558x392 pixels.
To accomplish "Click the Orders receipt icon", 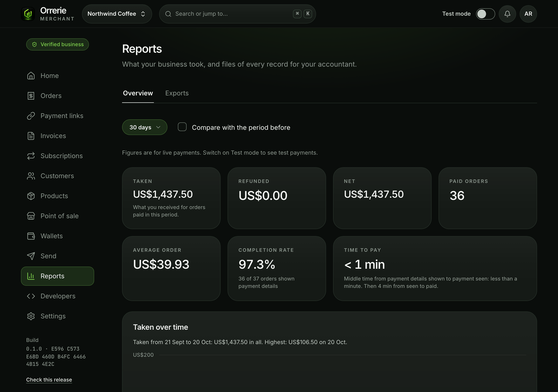I will 31,96.
